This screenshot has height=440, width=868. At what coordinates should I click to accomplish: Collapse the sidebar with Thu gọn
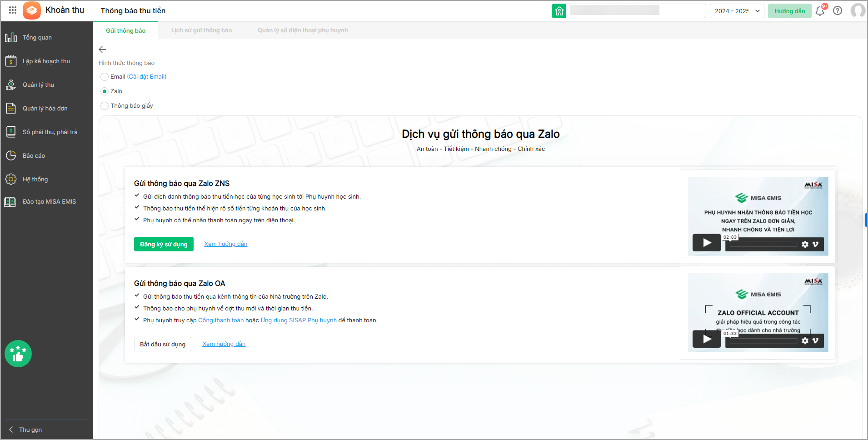point(26,430)
